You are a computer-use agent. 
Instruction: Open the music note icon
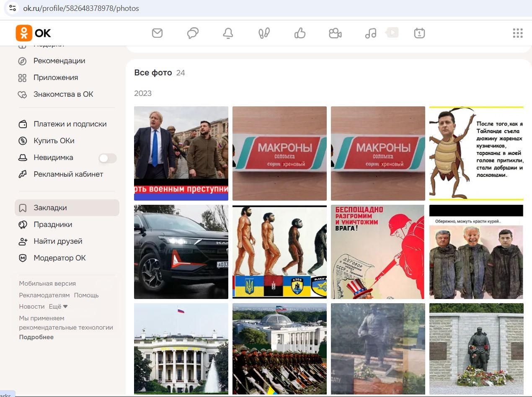point(371,33)
